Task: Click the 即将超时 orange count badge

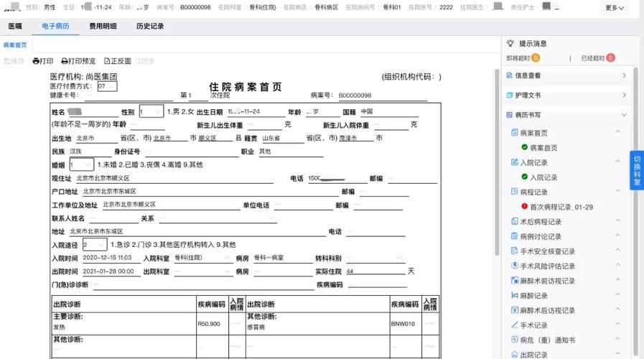Action: (x=535, y=58)
